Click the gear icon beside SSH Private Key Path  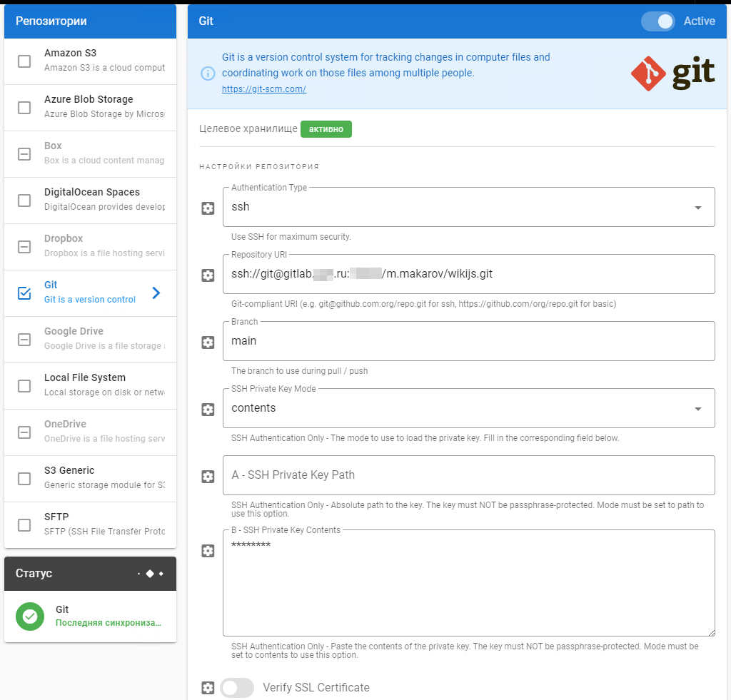point(208,476)
